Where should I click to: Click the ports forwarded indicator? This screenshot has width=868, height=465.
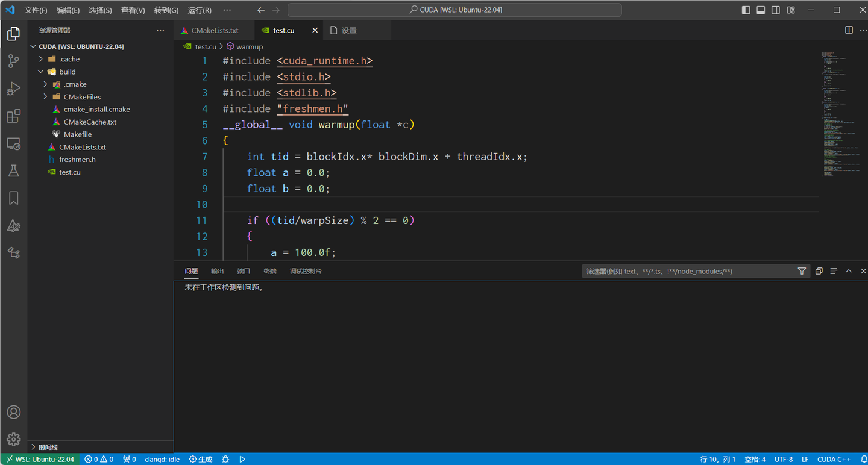tap(130, 459)
